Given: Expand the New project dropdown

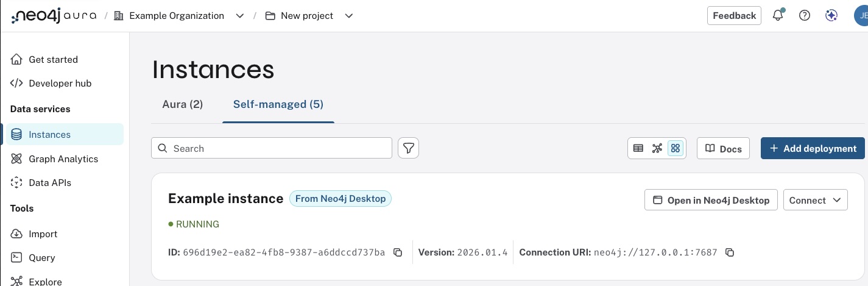Looking at the screenshot, I should [349, 16].
